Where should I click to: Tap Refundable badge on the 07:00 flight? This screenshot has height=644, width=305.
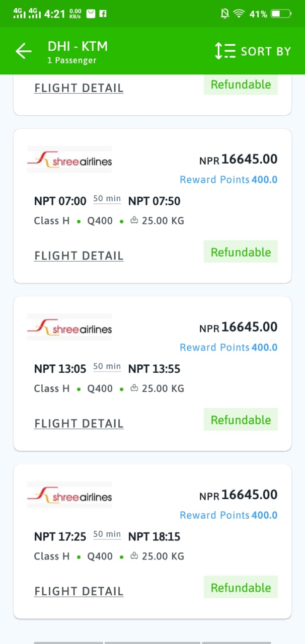click(241, 252)
